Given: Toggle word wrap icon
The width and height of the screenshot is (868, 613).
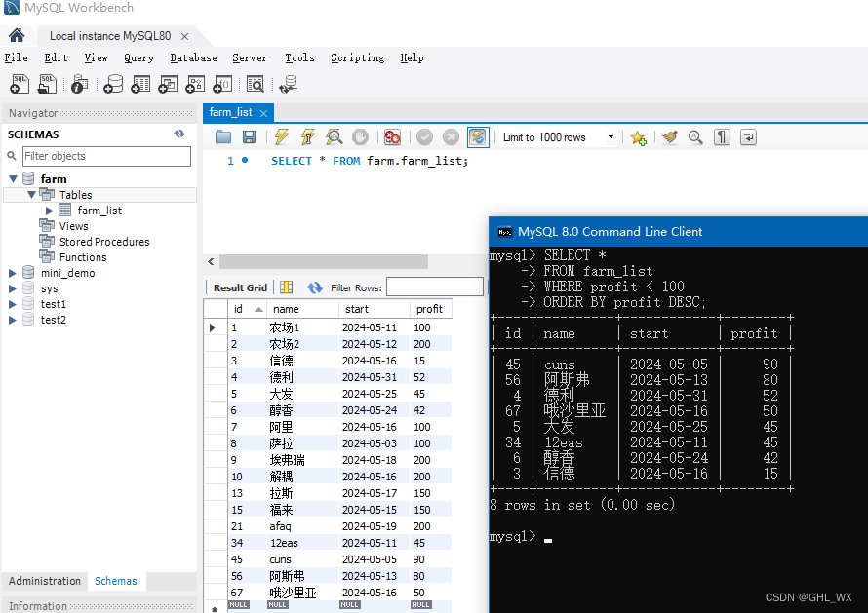Looking at the screenshot, I should 748,136.
